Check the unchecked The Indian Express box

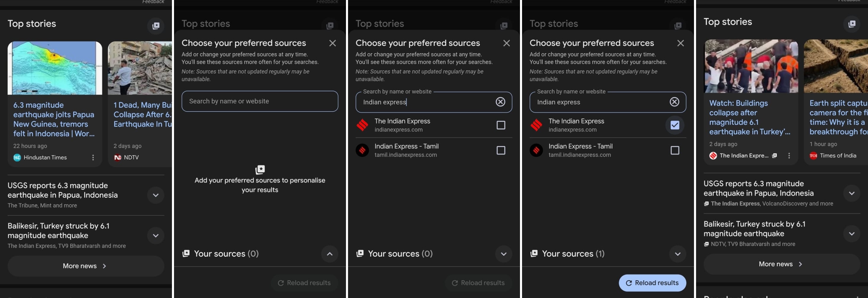[x=501, y=125]
